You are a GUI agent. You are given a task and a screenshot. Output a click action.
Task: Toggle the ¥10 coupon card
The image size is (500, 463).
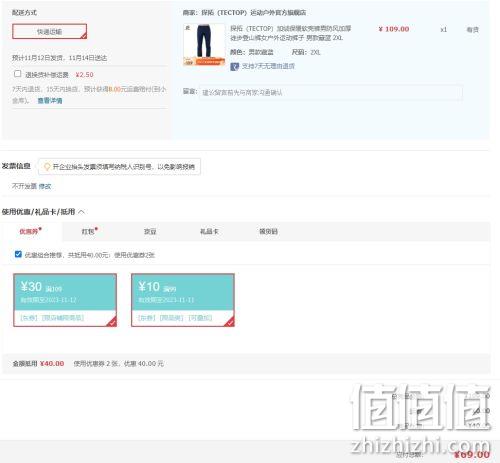(183, 300)
